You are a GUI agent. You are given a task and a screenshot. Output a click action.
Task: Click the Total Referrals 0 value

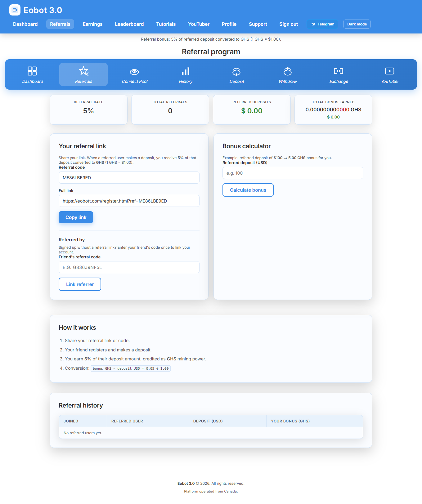170,111
